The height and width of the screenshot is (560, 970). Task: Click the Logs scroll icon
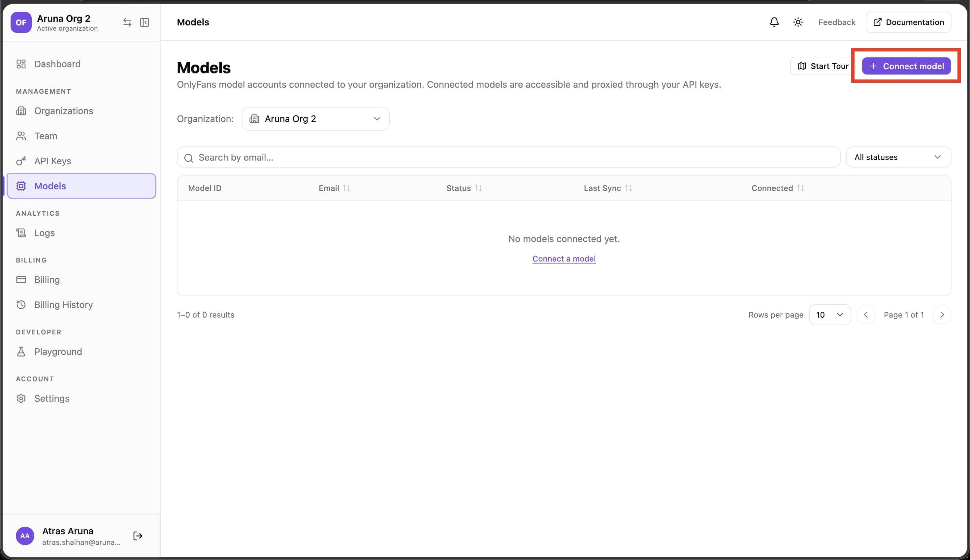pos(21,233)
